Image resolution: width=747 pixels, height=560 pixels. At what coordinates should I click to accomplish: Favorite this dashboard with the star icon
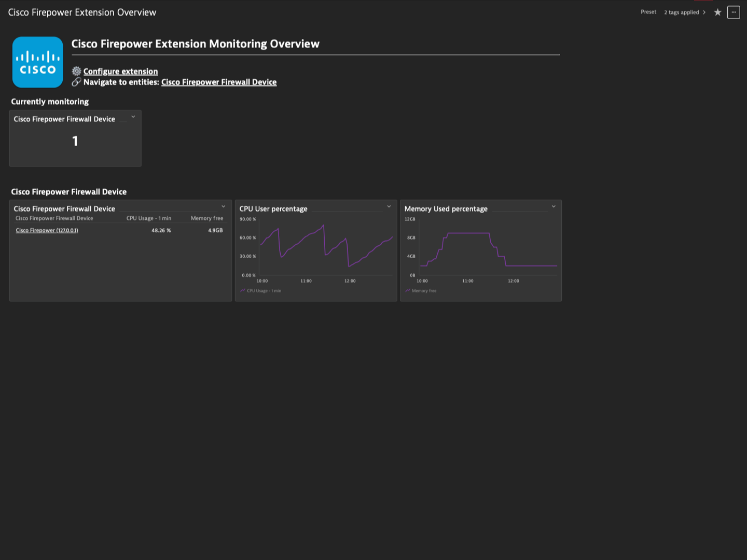tap(717, 12)
